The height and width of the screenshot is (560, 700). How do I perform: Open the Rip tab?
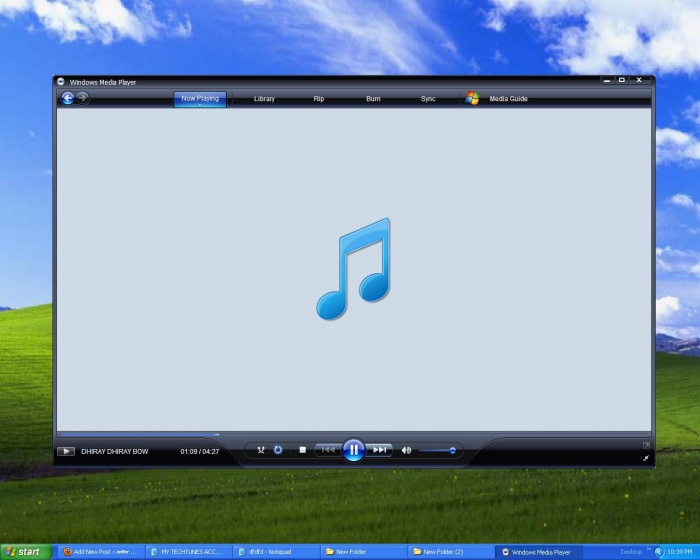[319, 99]
